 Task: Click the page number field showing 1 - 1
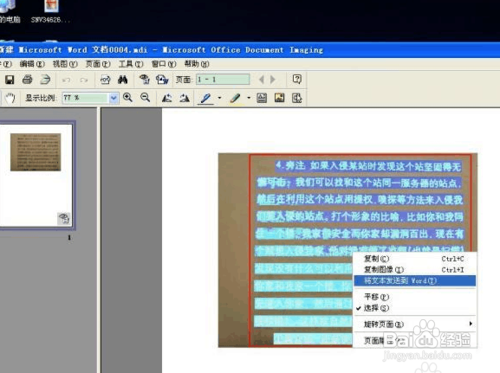coord(223,79)
